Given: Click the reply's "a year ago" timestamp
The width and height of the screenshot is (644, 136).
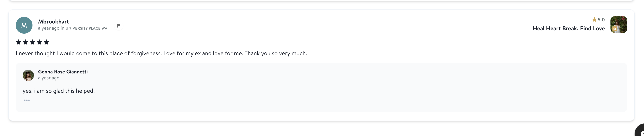Looking at the screenshot, I should coord(49,78).
